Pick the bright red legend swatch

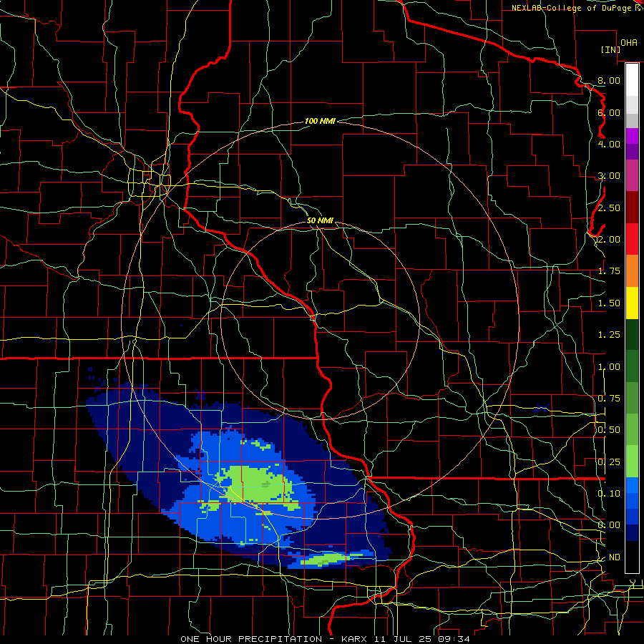pyautogui.click(x=632, y=239)
